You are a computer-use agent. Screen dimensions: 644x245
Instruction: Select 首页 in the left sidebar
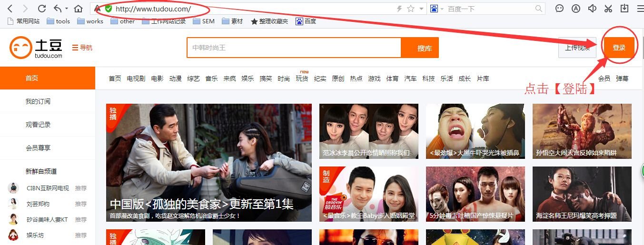(x=48, y=78)
